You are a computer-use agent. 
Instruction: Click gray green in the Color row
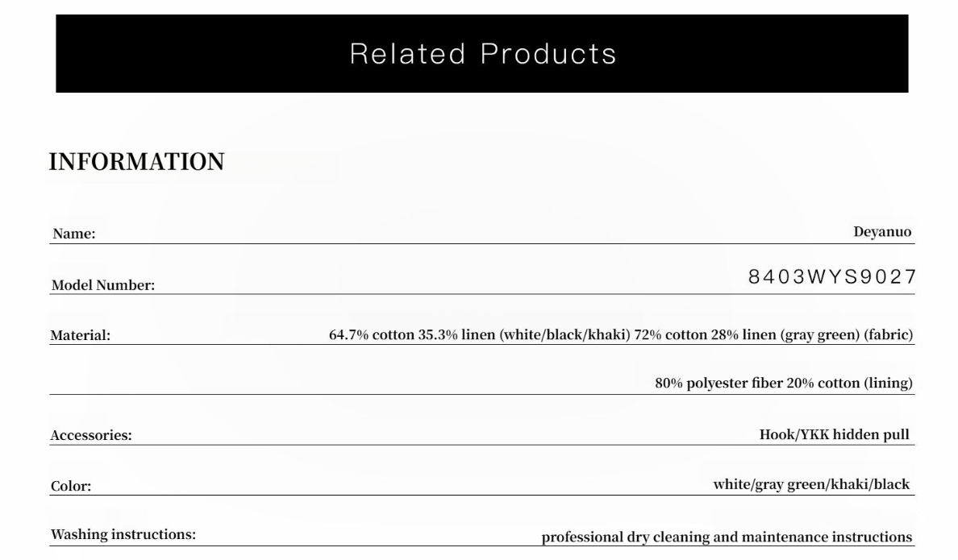(x=789, y=485)
